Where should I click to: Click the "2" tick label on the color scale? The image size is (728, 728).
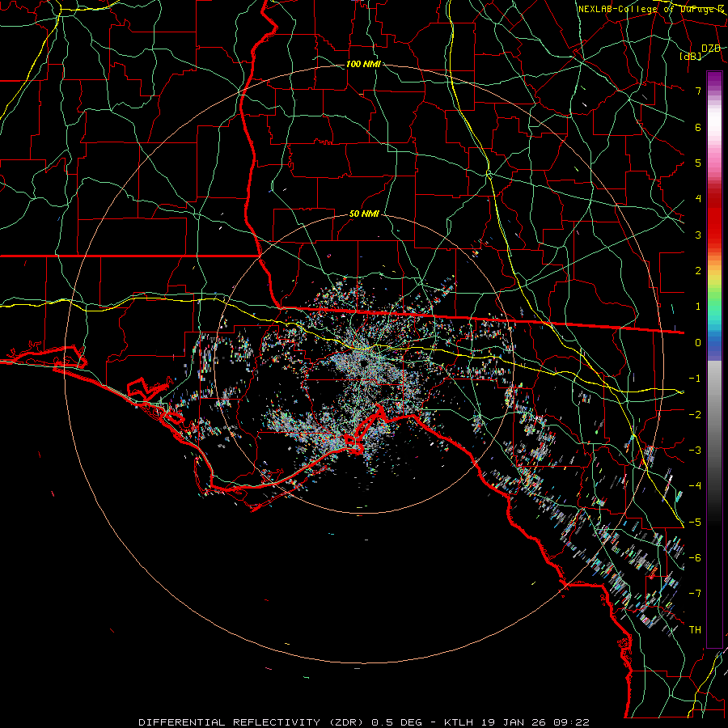[x=698, y=271]
